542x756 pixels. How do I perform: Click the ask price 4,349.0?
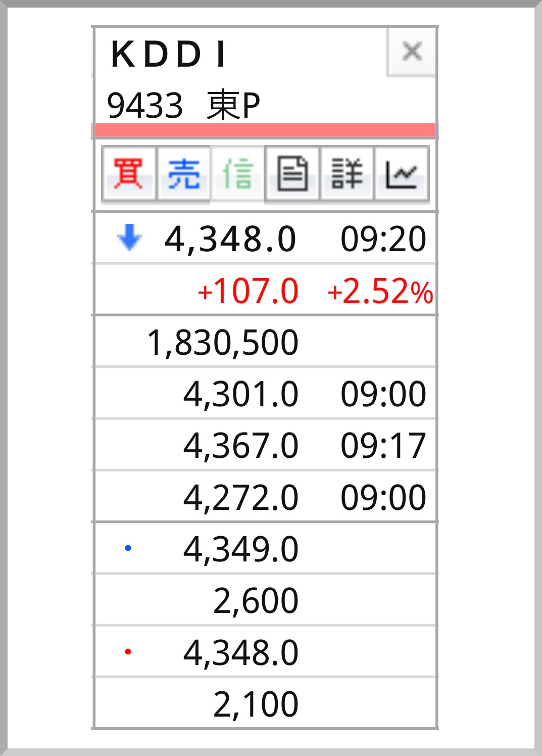241,549
